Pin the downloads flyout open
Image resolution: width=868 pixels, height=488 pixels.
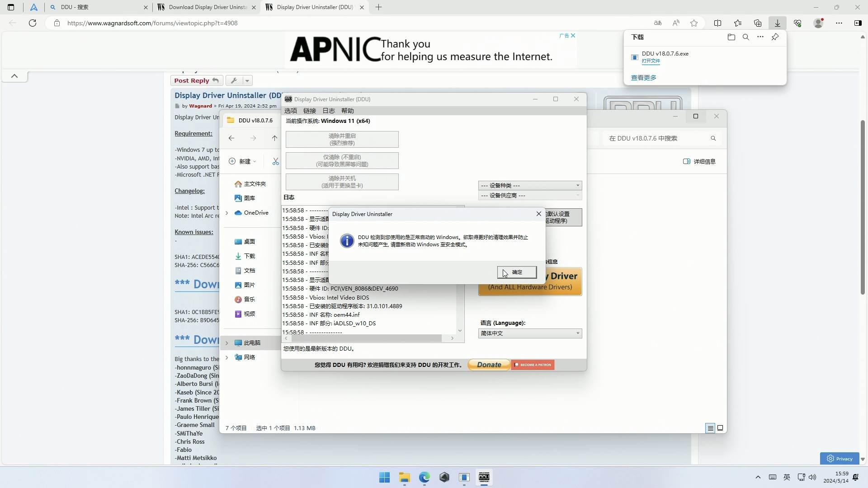(x=776, y=37)
